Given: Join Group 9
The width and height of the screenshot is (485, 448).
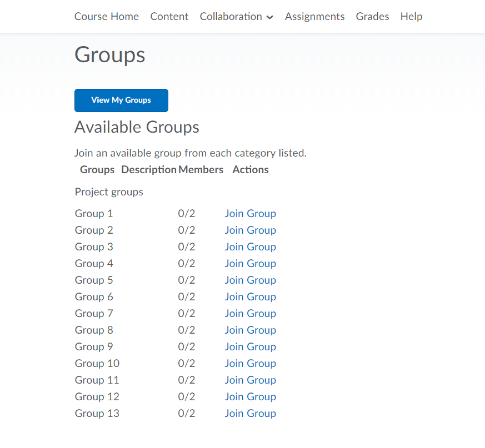Looking at the screenshot, I should click(250, 347).
